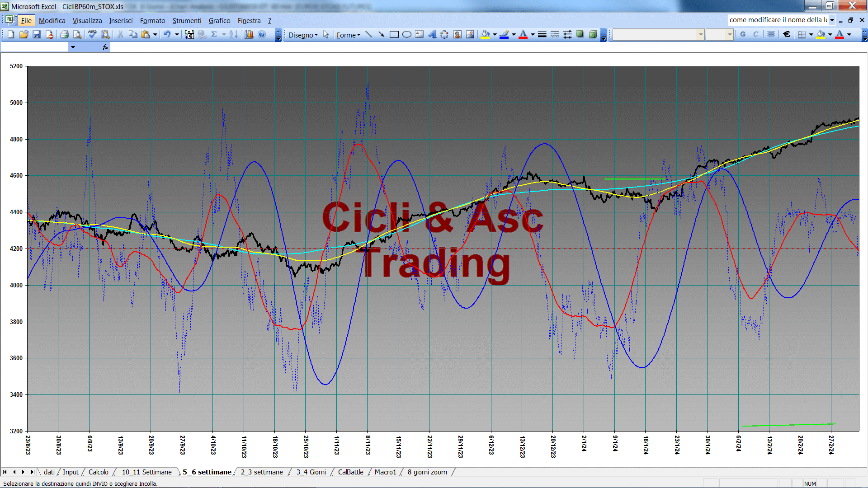Viewport: 868px width, 488px height.
Task: Insert a picture from file
Action: (470, 34)
